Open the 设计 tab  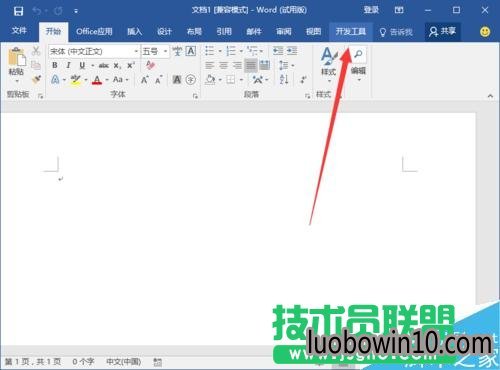coord(164,32)
